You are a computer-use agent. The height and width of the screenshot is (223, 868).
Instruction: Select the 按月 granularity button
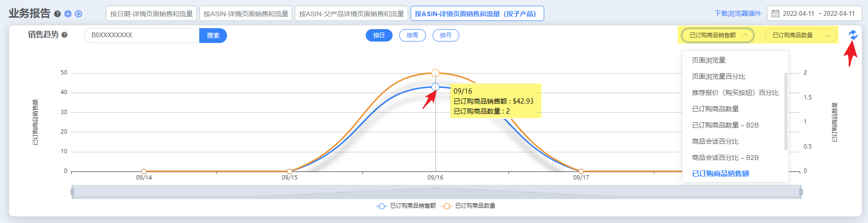pyautogui.click(x=446, y=35)
